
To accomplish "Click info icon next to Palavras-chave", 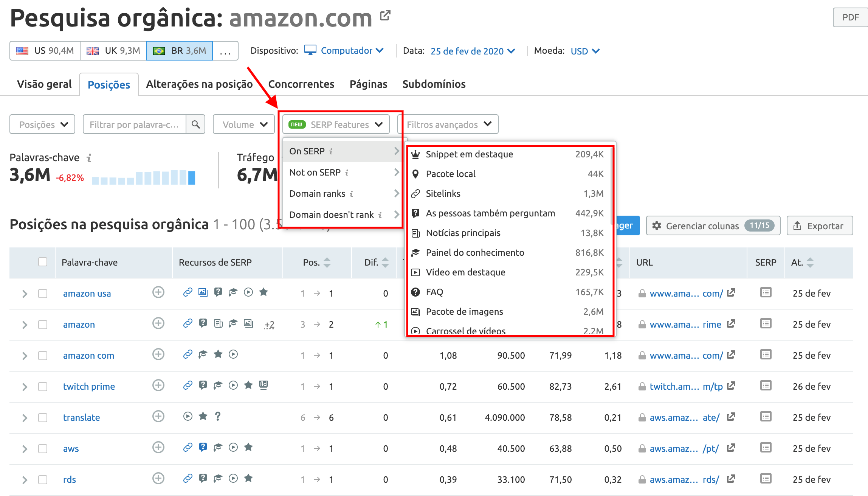I will [89, 158].
